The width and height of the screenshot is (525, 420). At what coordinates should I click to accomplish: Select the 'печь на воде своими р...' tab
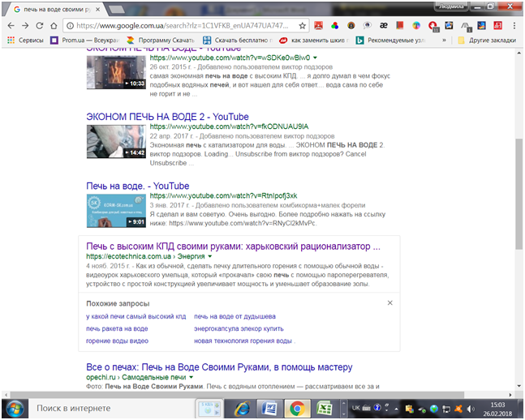pyautogui.click(x=54, y=10)
